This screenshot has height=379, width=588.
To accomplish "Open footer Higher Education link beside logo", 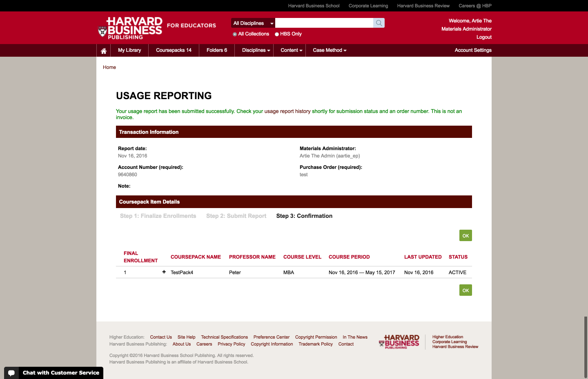I will (x=448, y=337).
